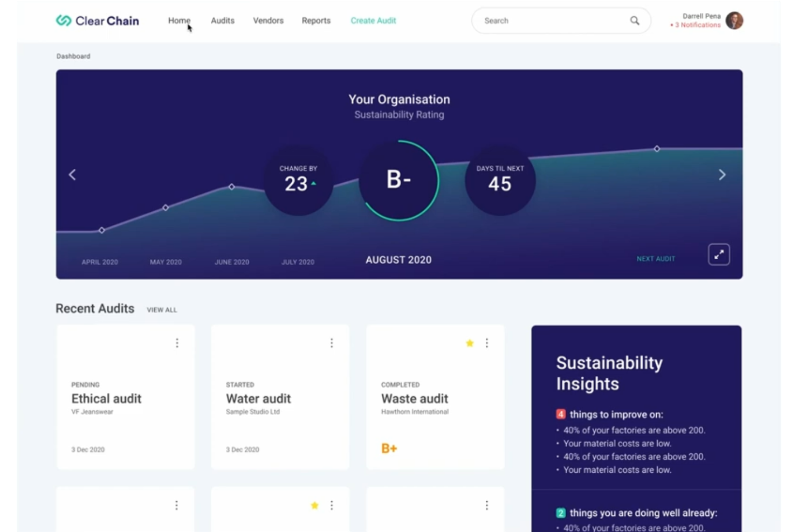Open the Water audit three-dot menu
Image resolution: width=798 pixels, height=532 pixels.
point(332,343)
